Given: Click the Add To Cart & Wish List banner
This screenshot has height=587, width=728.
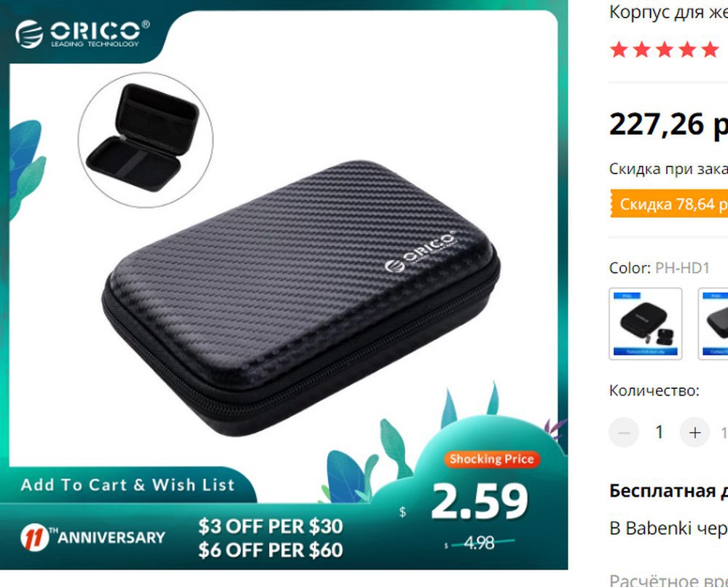Looking at the screenshot, I should (128, 485).
